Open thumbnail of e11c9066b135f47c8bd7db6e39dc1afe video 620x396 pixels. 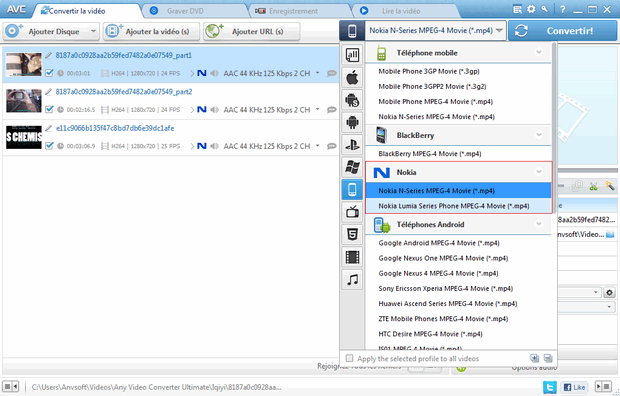[24, 137]
